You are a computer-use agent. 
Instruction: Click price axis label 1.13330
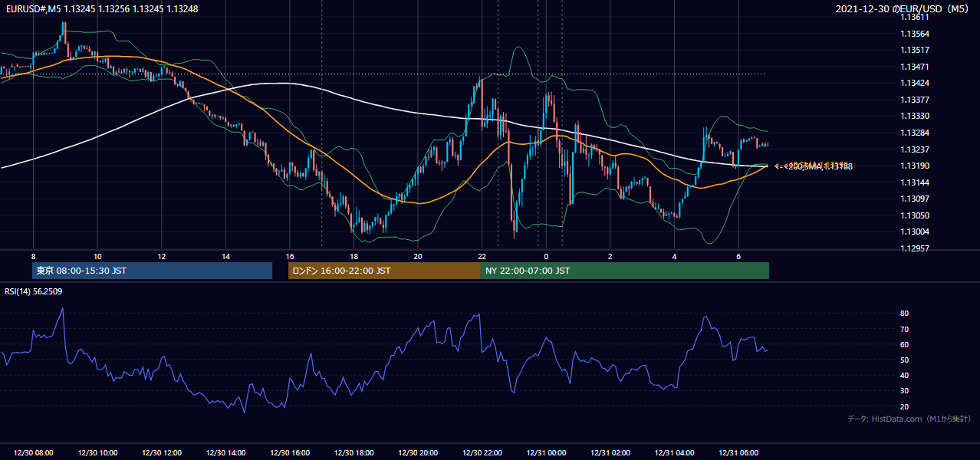tap(915, 116)
